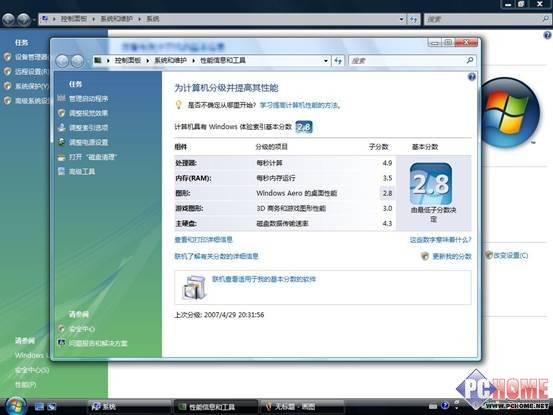
Task: Switch to 系统 taskbar window button
Action: point(129,407)
